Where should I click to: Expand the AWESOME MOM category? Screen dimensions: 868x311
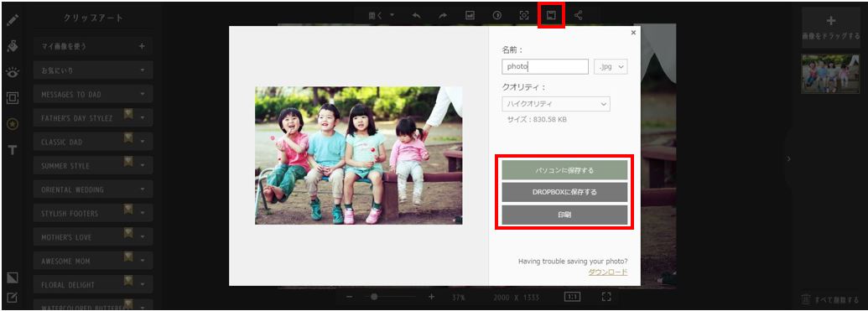tap(143, 261)
